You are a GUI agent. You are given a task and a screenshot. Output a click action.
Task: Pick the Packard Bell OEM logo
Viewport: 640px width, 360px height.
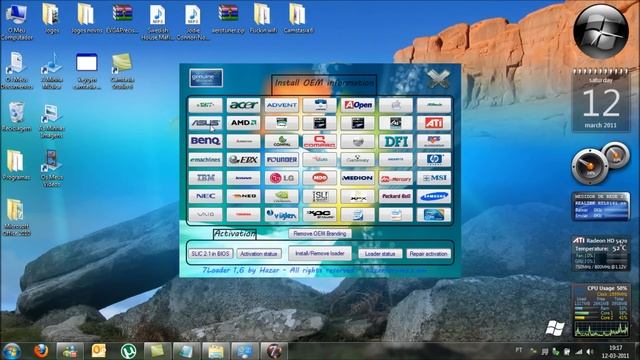point(396,196)
